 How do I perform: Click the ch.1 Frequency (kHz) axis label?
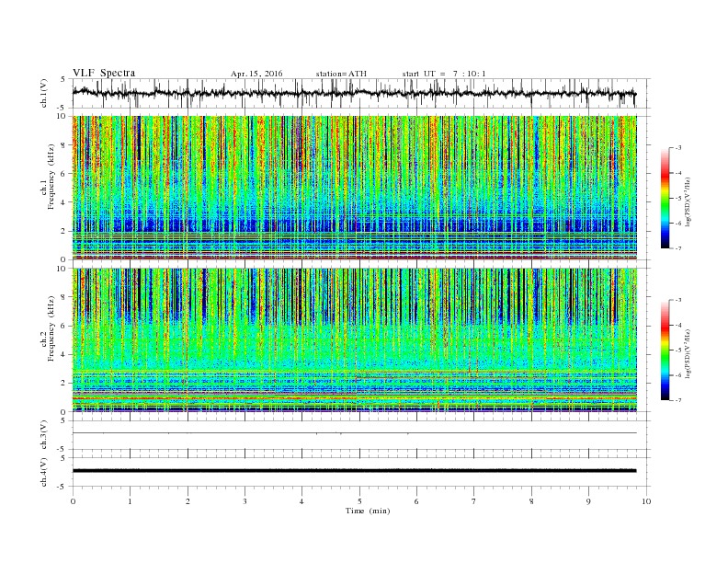click(48, 177)
